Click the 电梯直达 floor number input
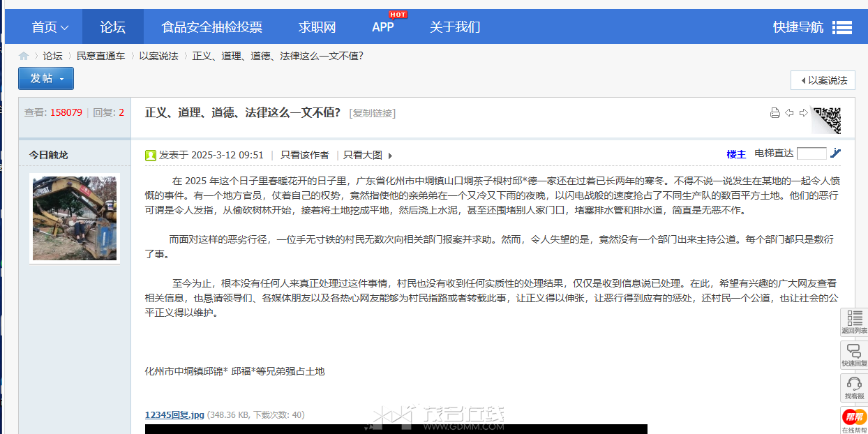Image resolution: width=868 pixels, height=434 pixels. (811, 154)
